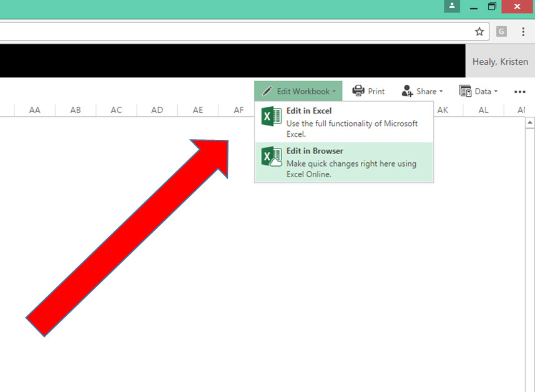Click the Healy, Kristen account name
The width and height of the screenshot is (535, 392).
click(x=500, y=61)
